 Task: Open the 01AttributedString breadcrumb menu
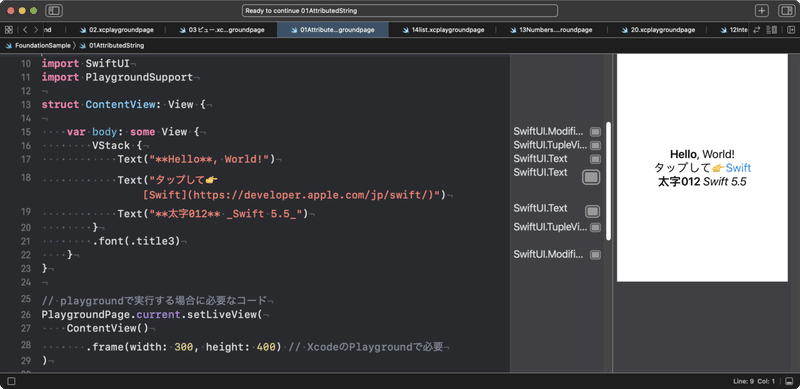coord(112,45)
